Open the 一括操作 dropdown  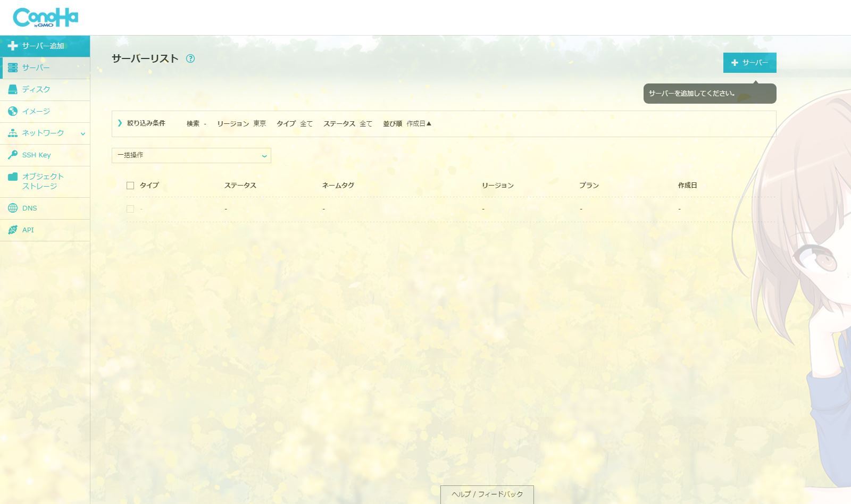[x=191, y=155]
